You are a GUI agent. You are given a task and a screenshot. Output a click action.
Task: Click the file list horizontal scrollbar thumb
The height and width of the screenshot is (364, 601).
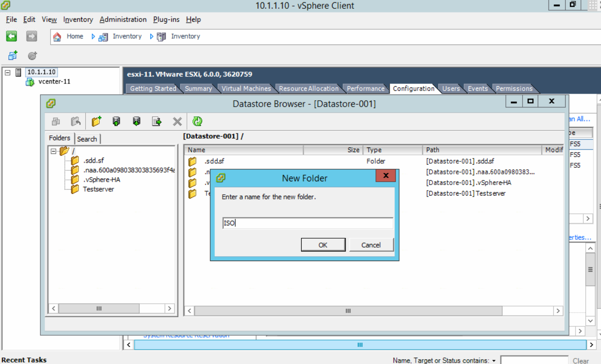pos(348,311)
